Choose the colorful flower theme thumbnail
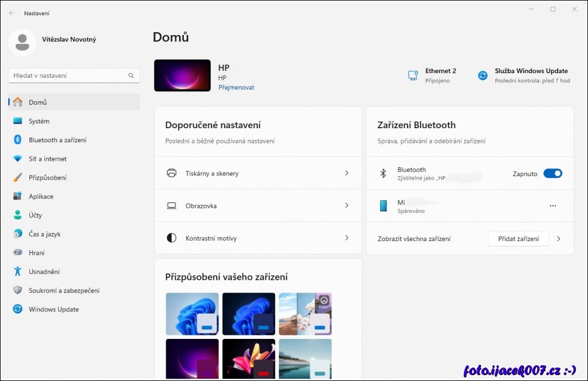This screenshot has height=381, width=588. (x=248, y=359)
